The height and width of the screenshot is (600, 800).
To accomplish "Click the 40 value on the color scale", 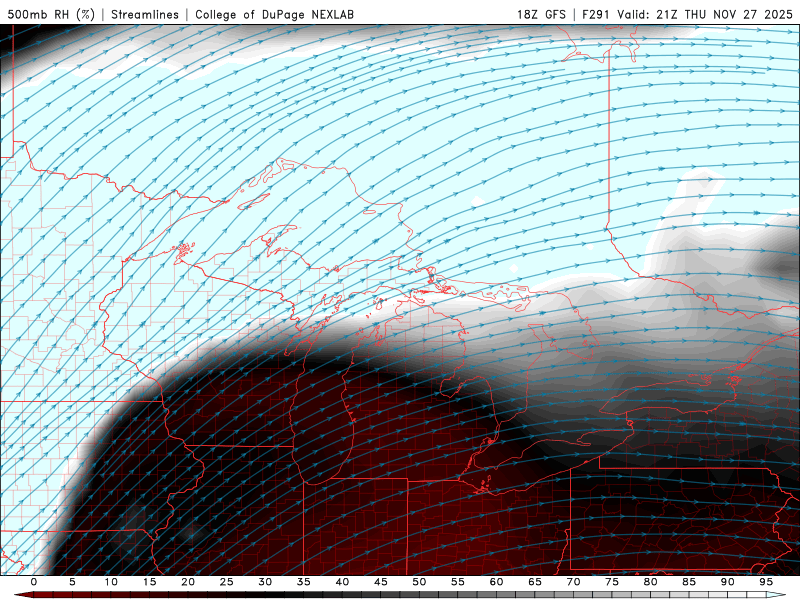I will click(342, 582).
